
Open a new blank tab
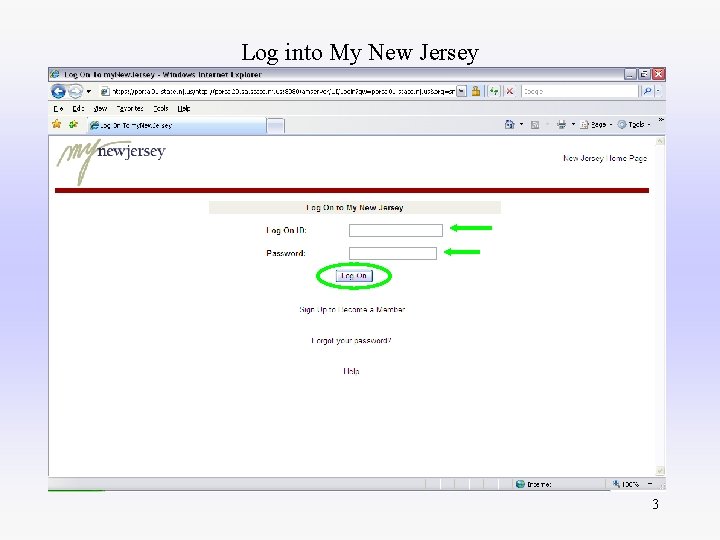point(276,126)
